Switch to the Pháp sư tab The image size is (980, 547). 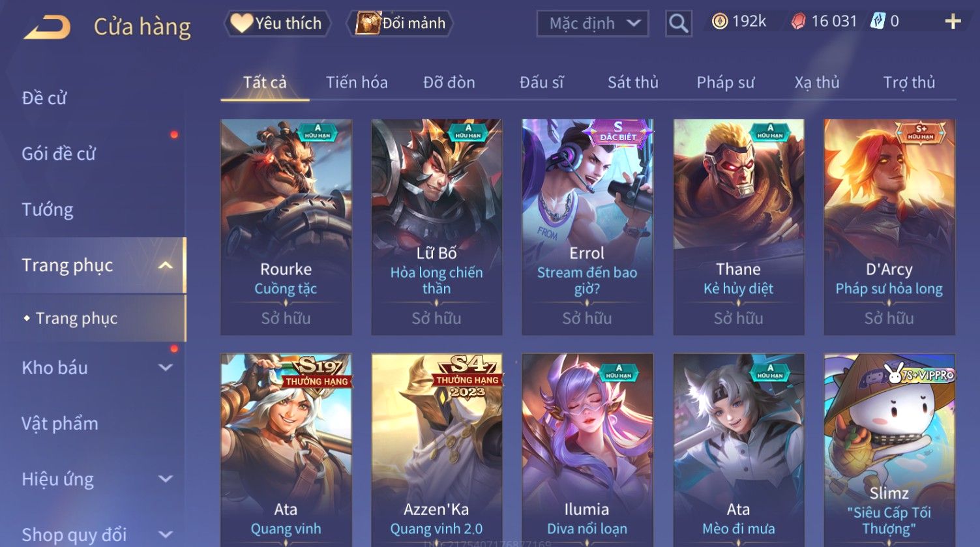[x=725, y=82]
